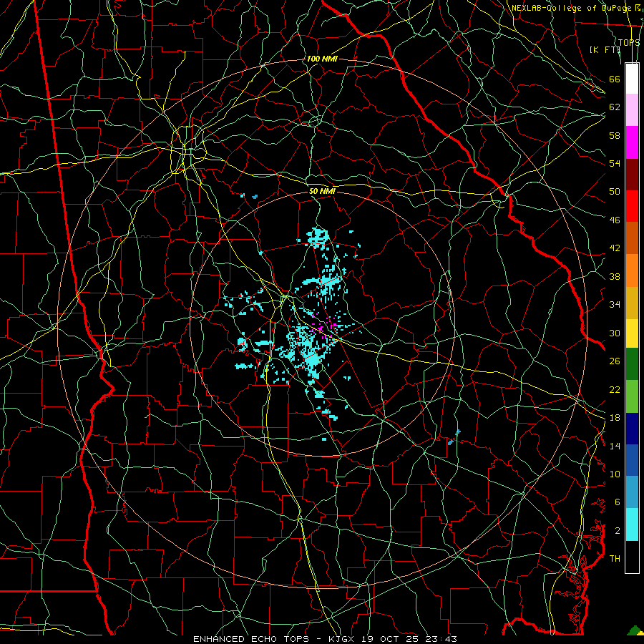
Task: Click the "TH" threshold legend label
Action: (x=615, y=559)
